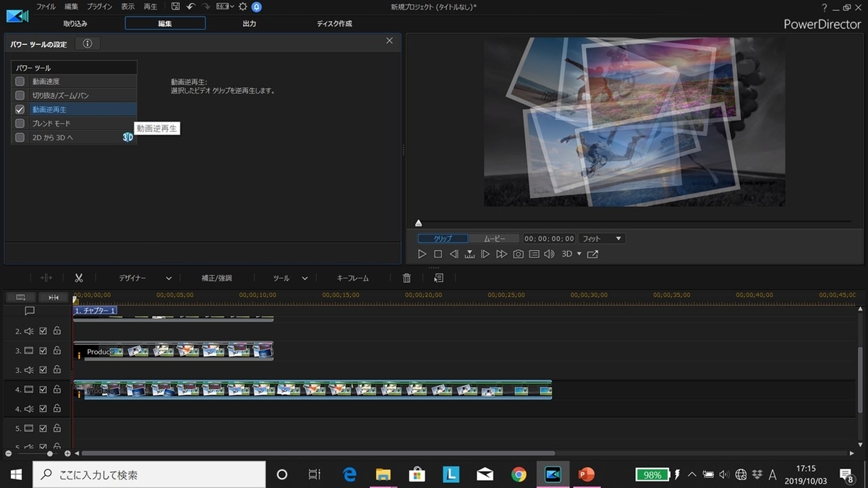Screen dimensions: 868x488
Task: Play the preview
Action: click(x=422, y=254)
